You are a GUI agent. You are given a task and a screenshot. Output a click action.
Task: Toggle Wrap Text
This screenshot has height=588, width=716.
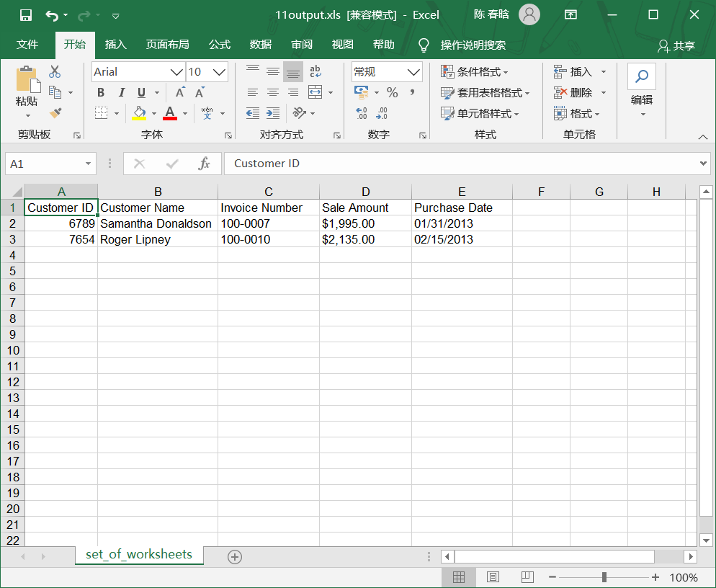coord(315,72)
